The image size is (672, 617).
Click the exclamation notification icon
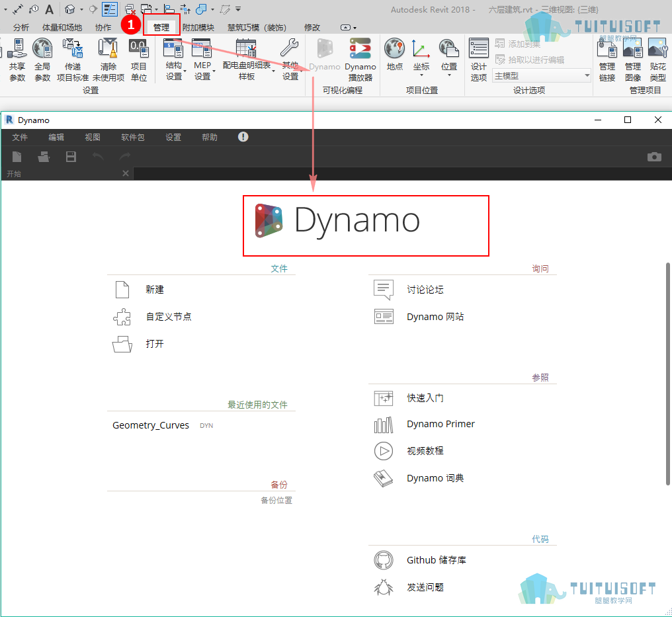pos(243,137)
